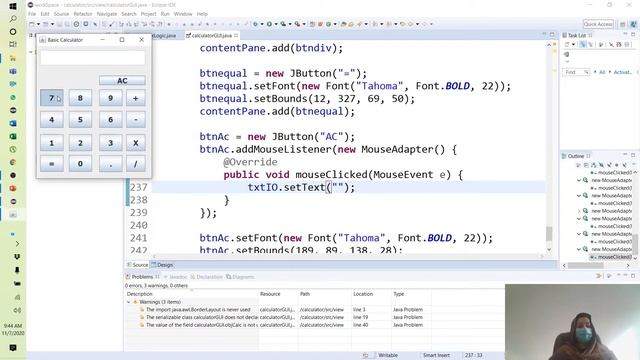Open the Javadoc view tab
640x360 pixels.
pos(176,277)
